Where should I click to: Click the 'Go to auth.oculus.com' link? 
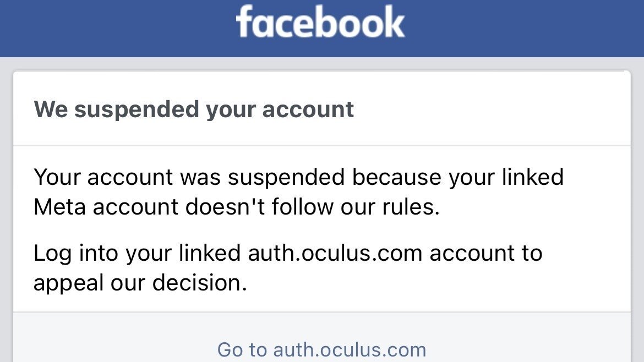(321, 349)
